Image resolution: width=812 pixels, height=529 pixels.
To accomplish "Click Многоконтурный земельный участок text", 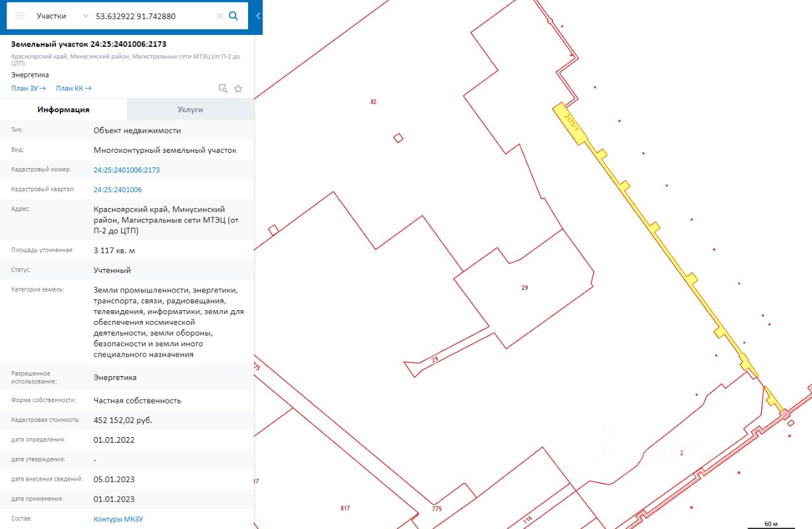I will tap(165, 150).
